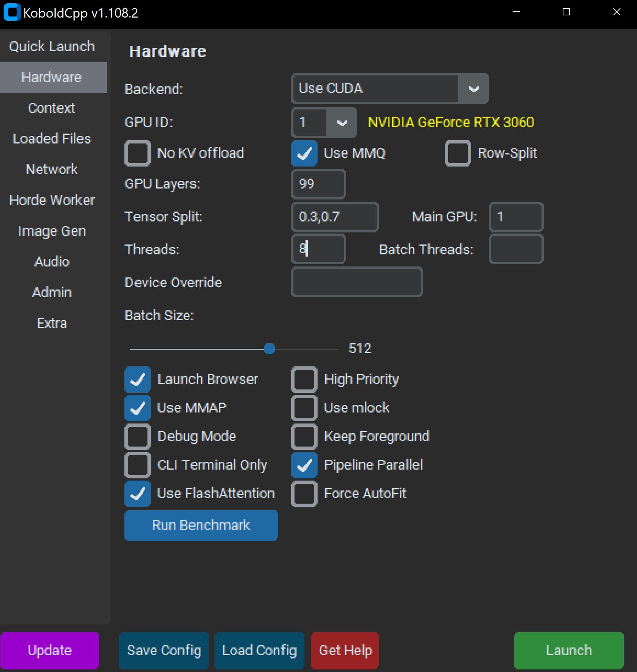Enable the Use mlock checkbox
637x672 pixels.
point(304,408)
